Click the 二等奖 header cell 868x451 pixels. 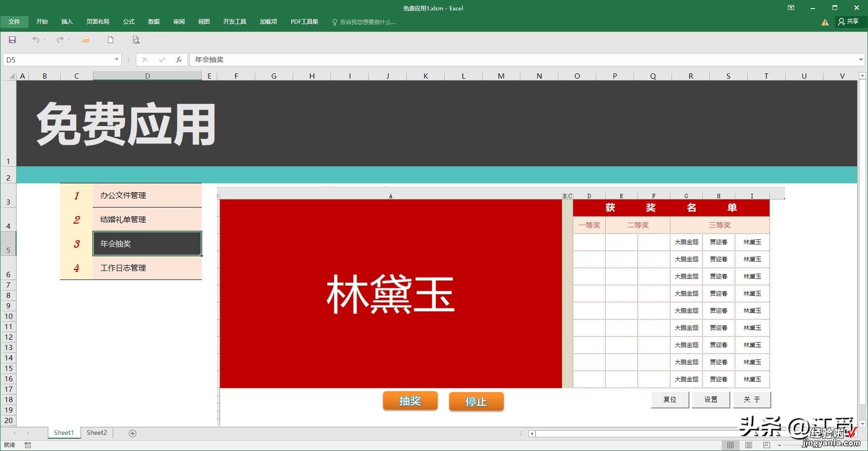(638, 225)
